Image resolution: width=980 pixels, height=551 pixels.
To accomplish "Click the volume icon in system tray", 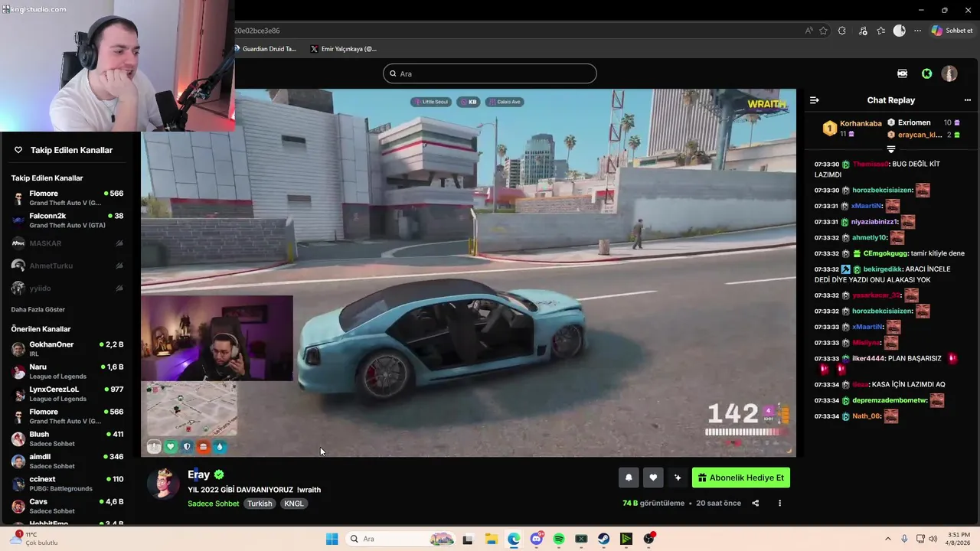I will (933, 539).
